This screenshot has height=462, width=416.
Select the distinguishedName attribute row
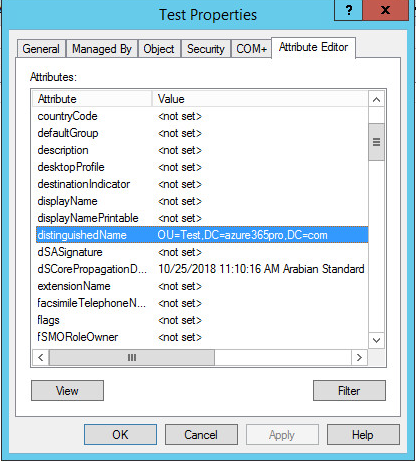pos(202,235)
